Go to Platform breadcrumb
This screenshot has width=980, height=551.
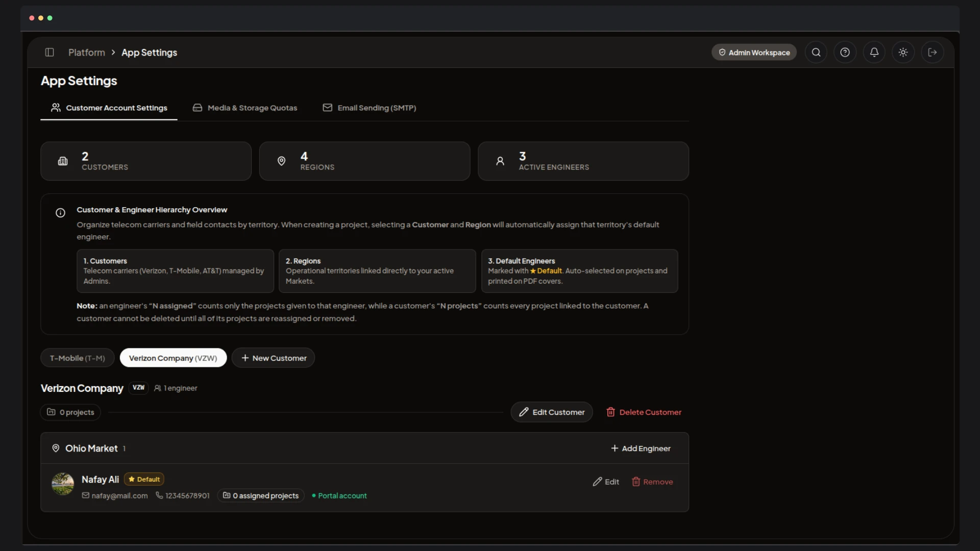(87, 53)
